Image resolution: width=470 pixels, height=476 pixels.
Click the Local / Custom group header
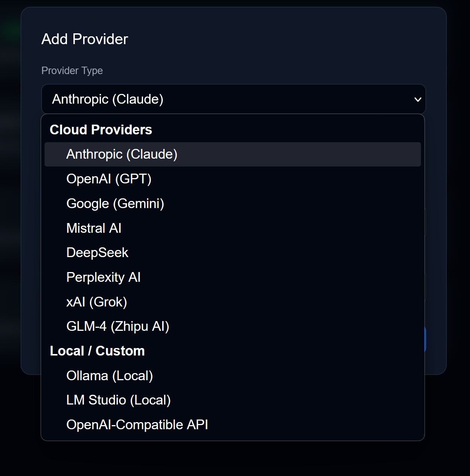pyautogui.click(x=97, y=351)
